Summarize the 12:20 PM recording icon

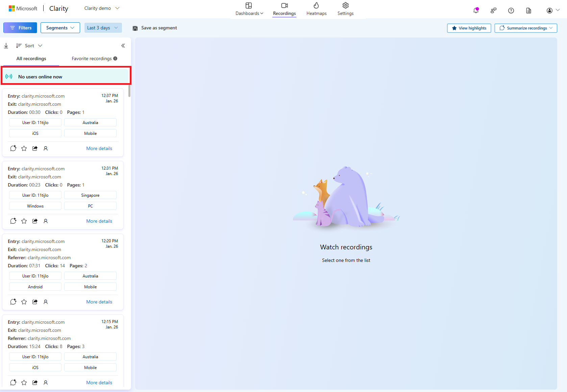coord(13,302)
